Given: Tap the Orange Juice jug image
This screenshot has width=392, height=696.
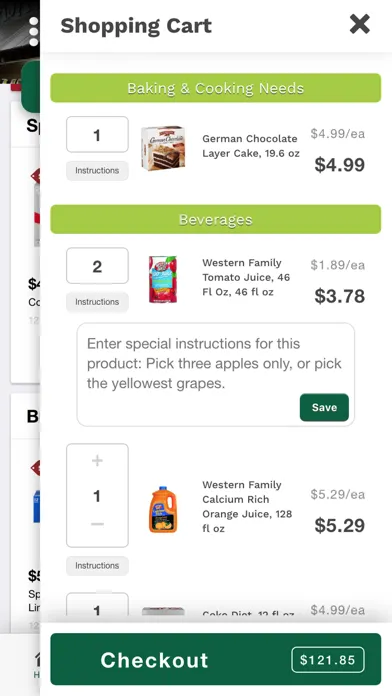Looking at the screenshot, I should pyautogui.click(x=162, y=510).
